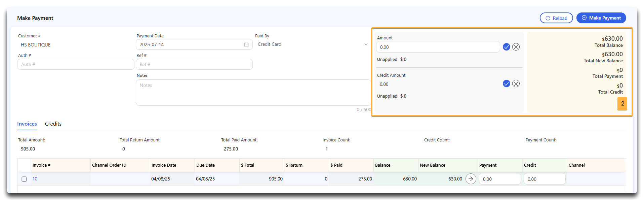Click the arrow icon beside New Balance 630.00
Viewport: 644px width, 200px height.
(471, 179)
